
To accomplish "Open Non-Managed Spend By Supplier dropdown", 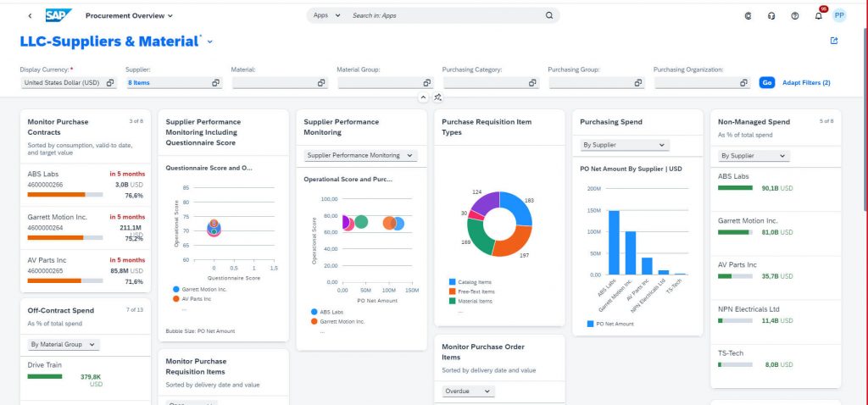I will 754,156.
